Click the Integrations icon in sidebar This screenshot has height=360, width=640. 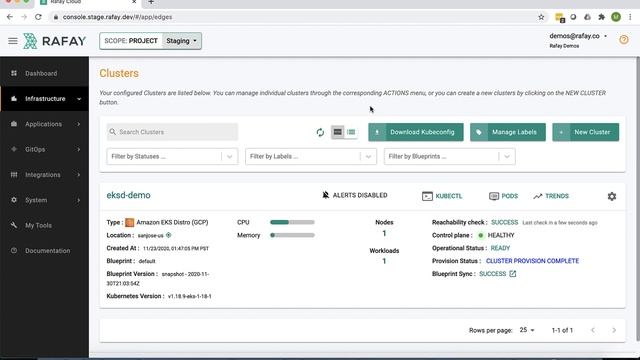coord(14,175)
